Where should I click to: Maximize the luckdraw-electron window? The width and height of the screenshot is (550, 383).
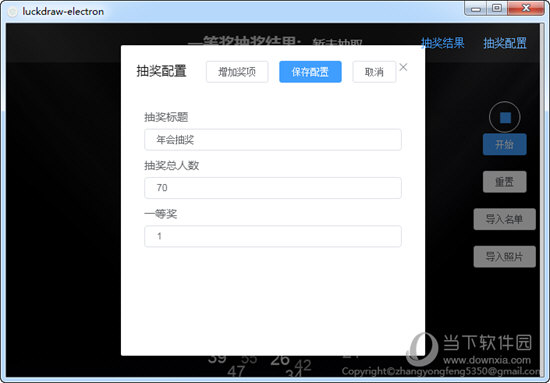pos(497,8)
